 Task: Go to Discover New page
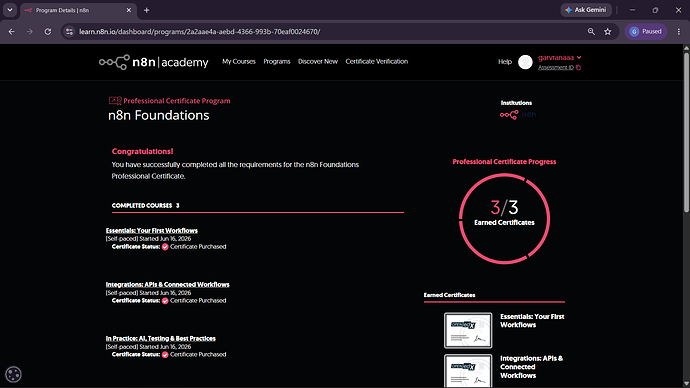tap(318, 62)
